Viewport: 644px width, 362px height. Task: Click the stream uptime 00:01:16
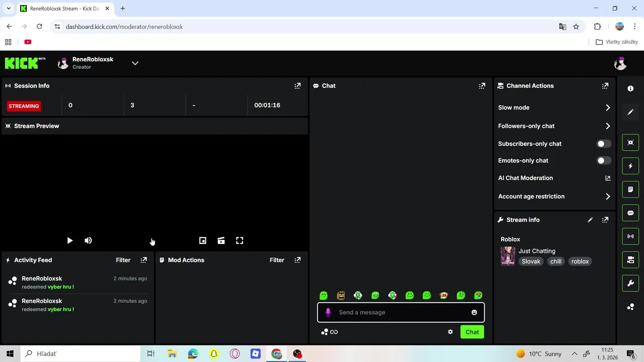coord(267,105)
